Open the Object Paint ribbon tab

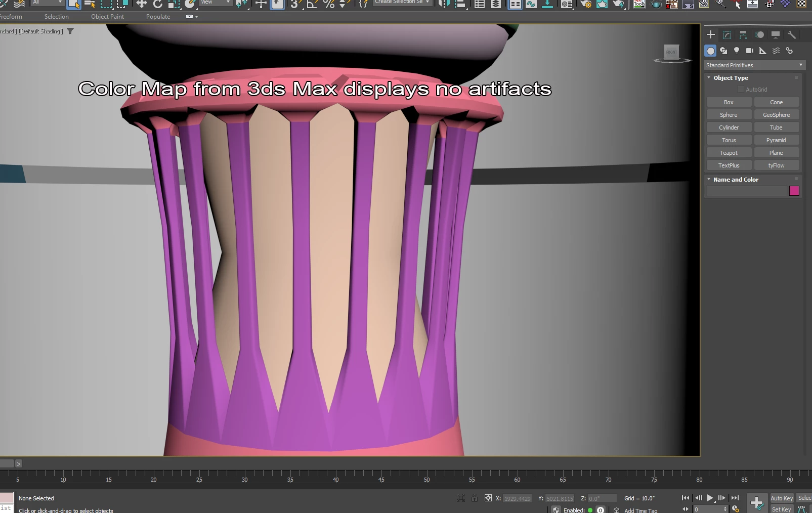(107, 17)
